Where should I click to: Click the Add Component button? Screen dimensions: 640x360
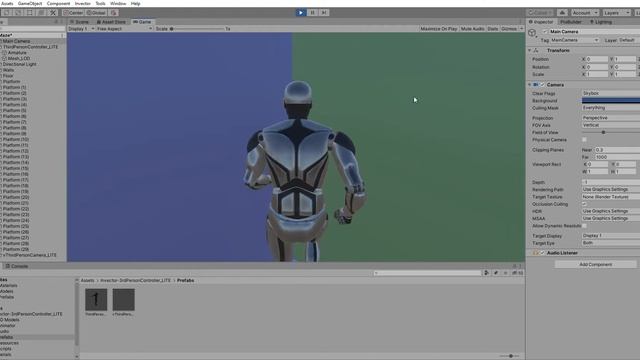(596, 264)
